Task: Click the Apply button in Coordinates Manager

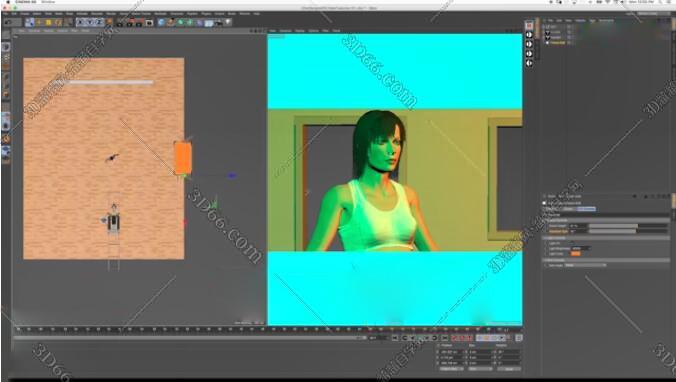Action: point(509,369)
